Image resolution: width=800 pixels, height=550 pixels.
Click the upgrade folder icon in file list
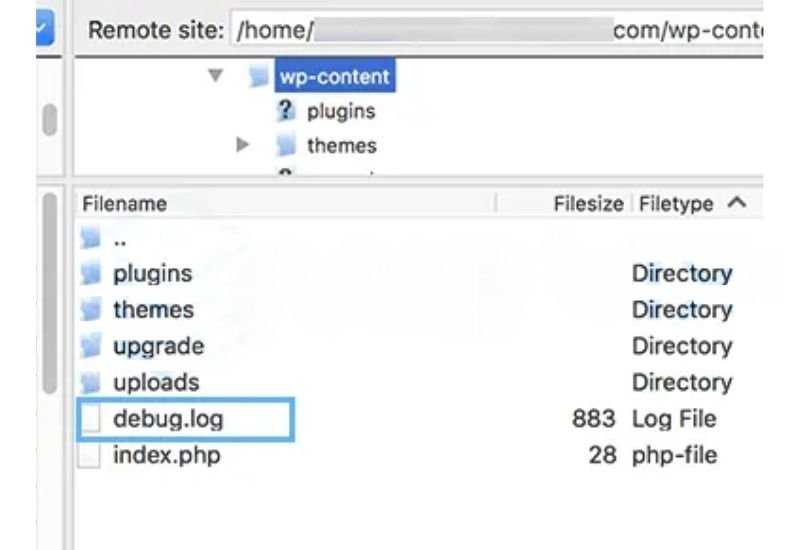[91, 347]
